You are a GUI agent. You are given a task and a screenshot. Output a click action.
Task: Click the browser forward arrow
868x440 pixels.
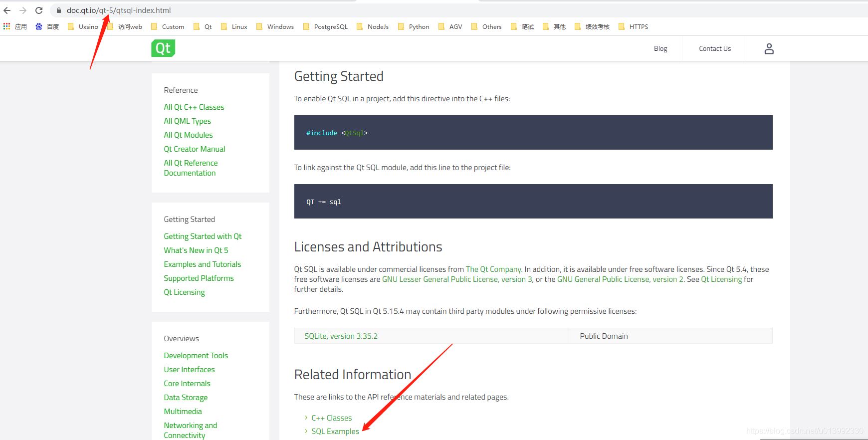tap(23, 10)
